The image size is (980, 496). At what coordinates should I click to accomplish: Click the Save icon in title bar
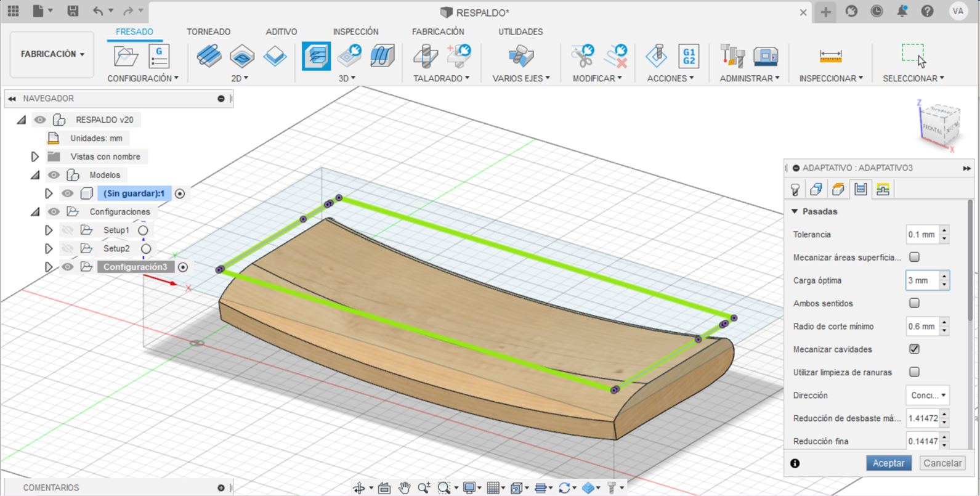[x=73, y=11]
